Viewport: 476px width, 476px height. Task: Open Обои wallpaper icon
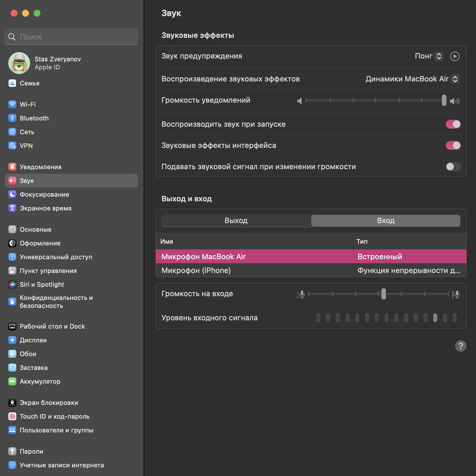coord(12,354)
